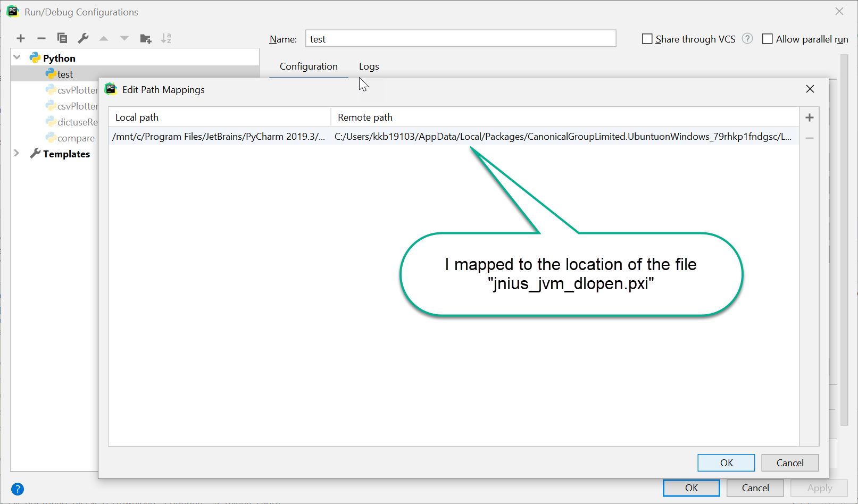Add a new path mapping row
Image resolution: width=858 pixels, height=504 pixels.
point(809,117)
